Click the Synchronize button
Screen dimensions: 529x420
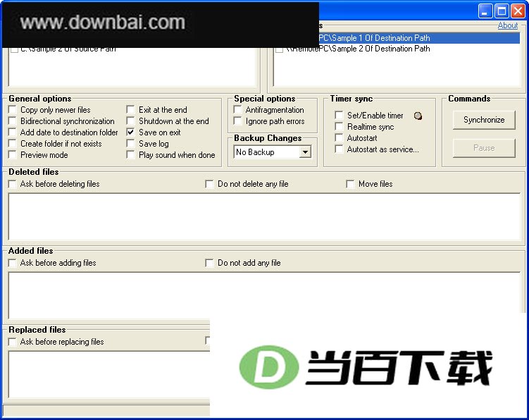click(x=484, y=120)
